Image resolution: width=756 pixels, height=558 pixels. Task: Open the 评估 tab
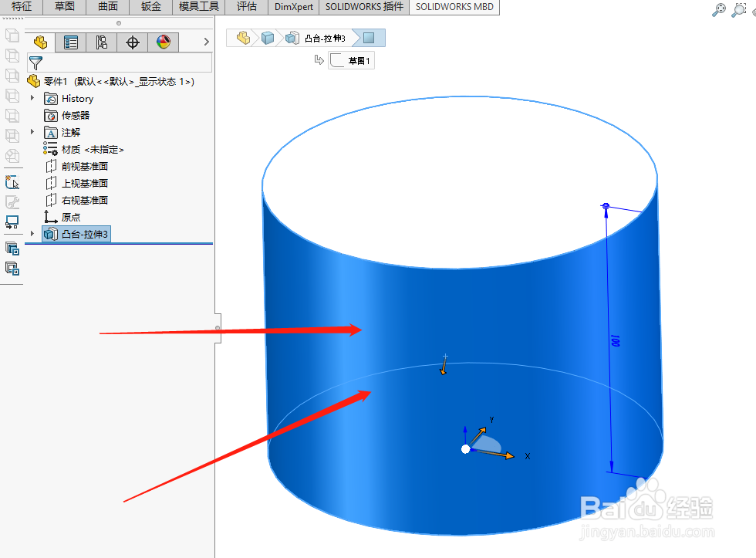point(246,7)
